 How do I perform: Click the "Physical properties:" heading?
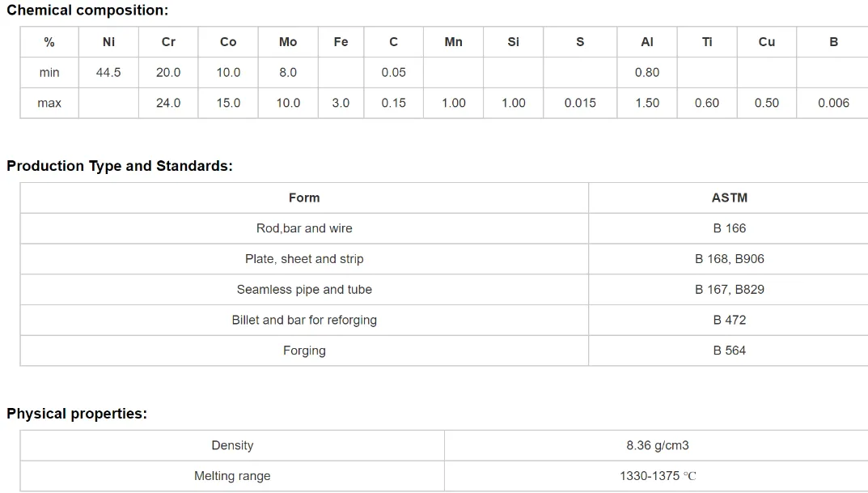click(77, 414)
